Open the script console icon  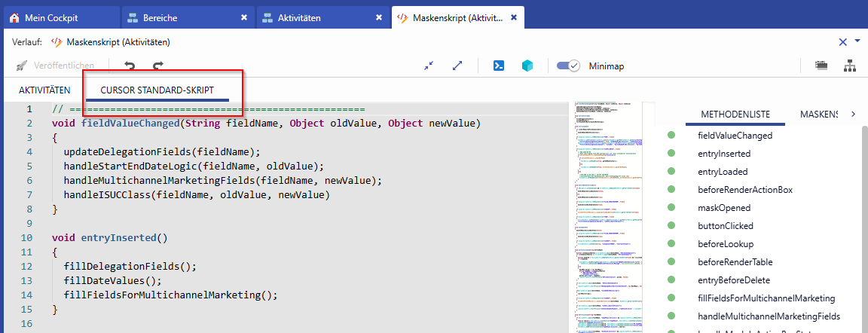499,66
